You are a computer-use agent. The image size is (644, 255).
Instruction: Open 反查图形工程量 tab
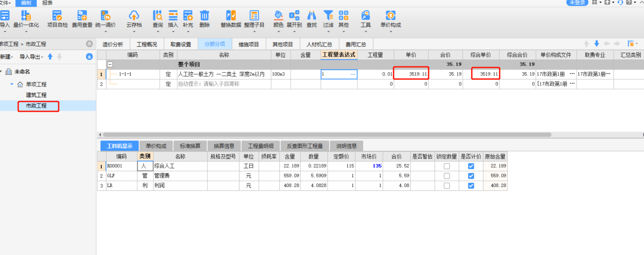point(305,146)
